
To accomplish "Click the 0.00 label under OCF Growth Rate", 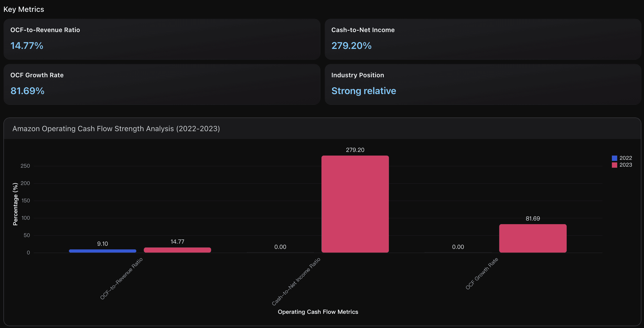I will coord(458,247).
